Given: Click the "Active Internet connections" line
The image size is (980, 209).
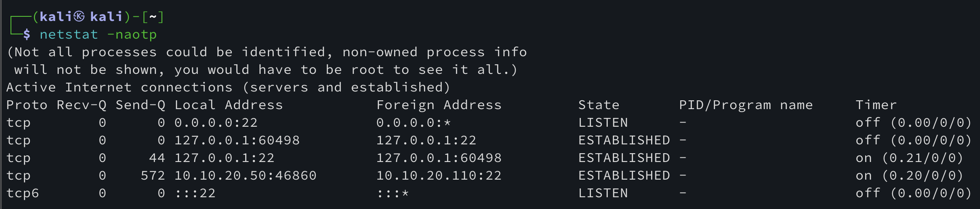Looking at the screenshot, I should 228,87.
